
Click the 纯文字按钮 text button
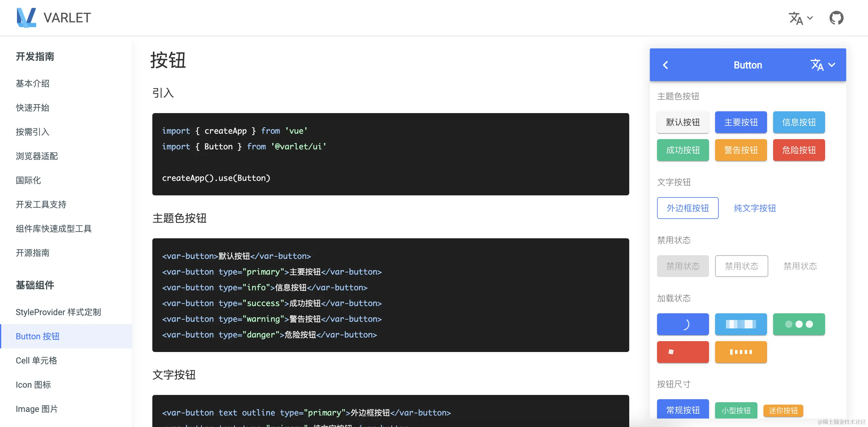[x=755, y=208]
